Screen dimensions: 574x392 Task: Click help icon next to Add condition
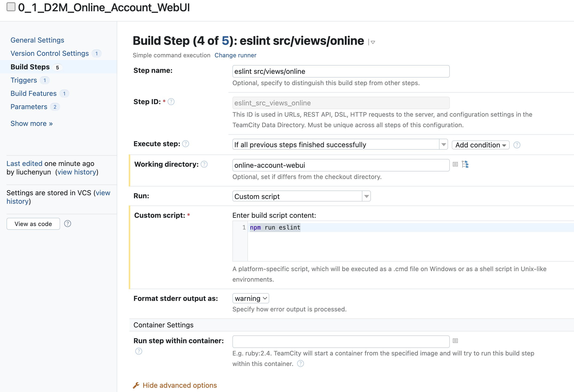click(517, 145)
